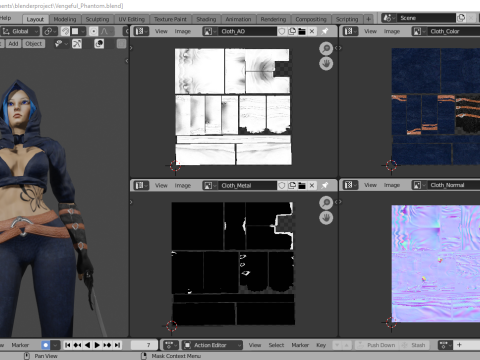Click the new scene icon next to Scene
The height and width of the screenshot is (360, 480).
point(461,18)
